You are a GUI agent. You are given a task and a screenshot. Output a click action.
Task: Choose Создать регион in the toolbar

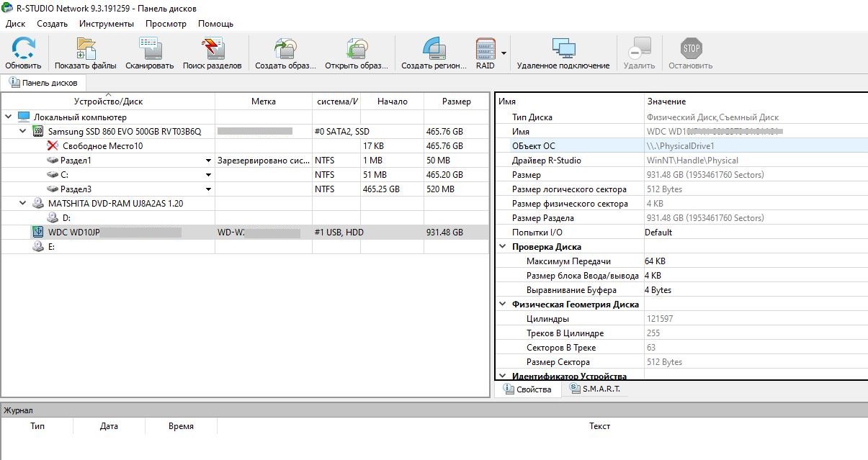tap(434, 48)
